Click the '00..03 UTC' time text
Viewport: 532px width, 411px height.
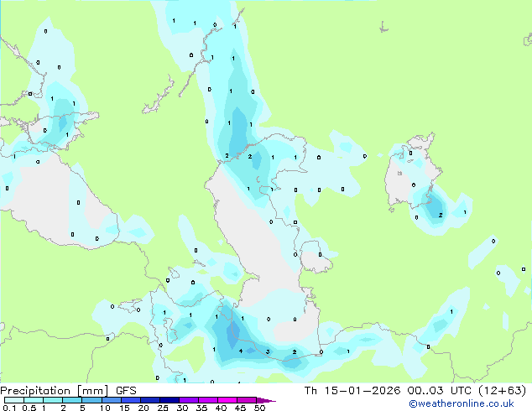(x=440, y=391)
